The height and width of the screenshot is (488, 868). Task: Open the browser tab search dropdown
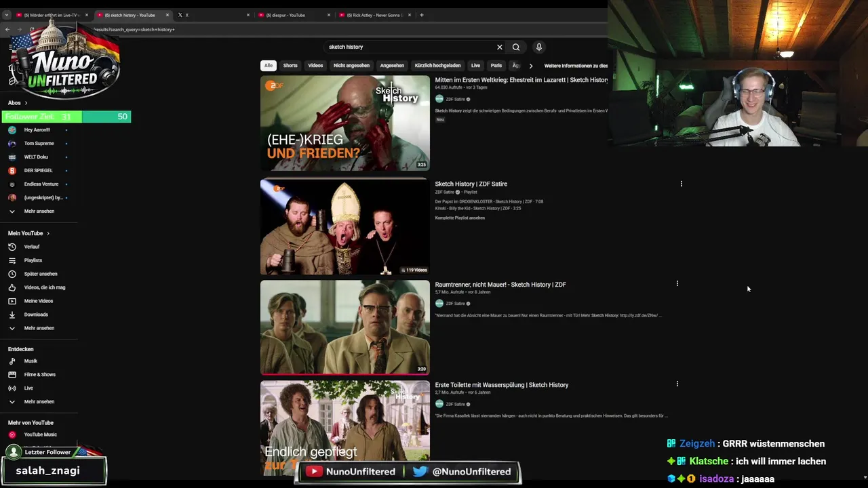[7, 15]
